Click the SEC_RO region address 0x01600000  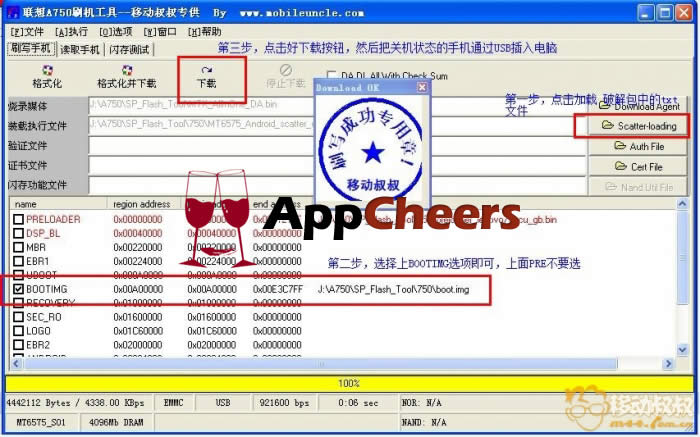(138, 317)
